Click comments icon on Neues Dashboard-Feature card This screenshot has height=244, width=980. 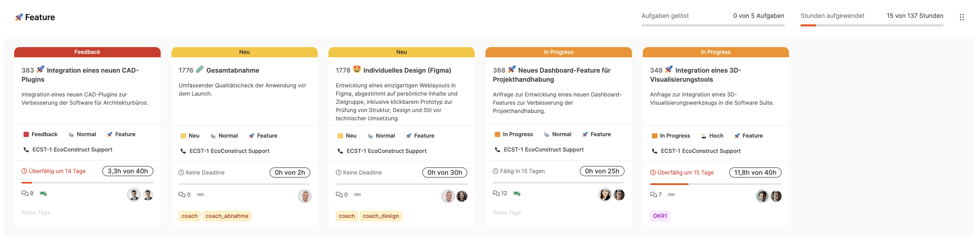(x=496, y=193)
